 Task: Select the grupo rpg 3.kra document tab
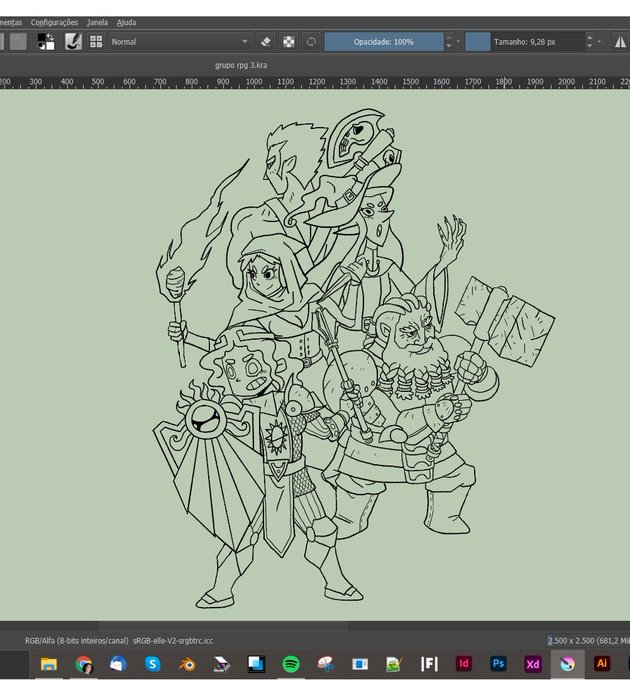tap(241, 64)
